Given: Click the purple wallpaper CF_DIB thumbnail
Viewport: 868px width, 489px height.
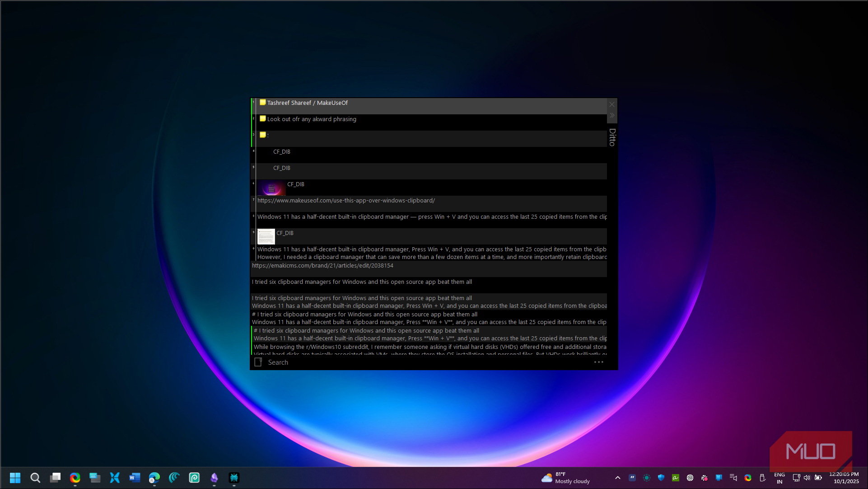Looking at the screenshot, I should 271,188.
